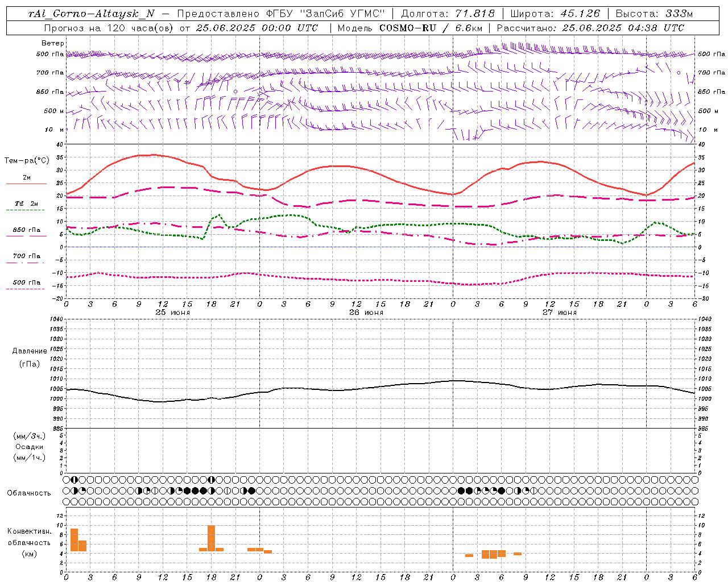Click the Осадки precipitation label
The height and width of the screenshot is (582, 728).
click(x=30, y=447)
